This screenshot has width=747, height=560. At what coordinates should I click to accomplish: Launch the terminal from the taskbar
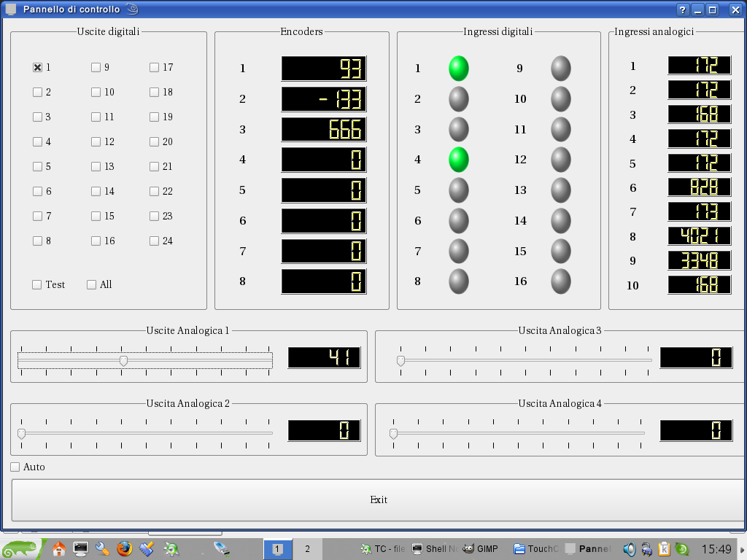click(81, 548)
